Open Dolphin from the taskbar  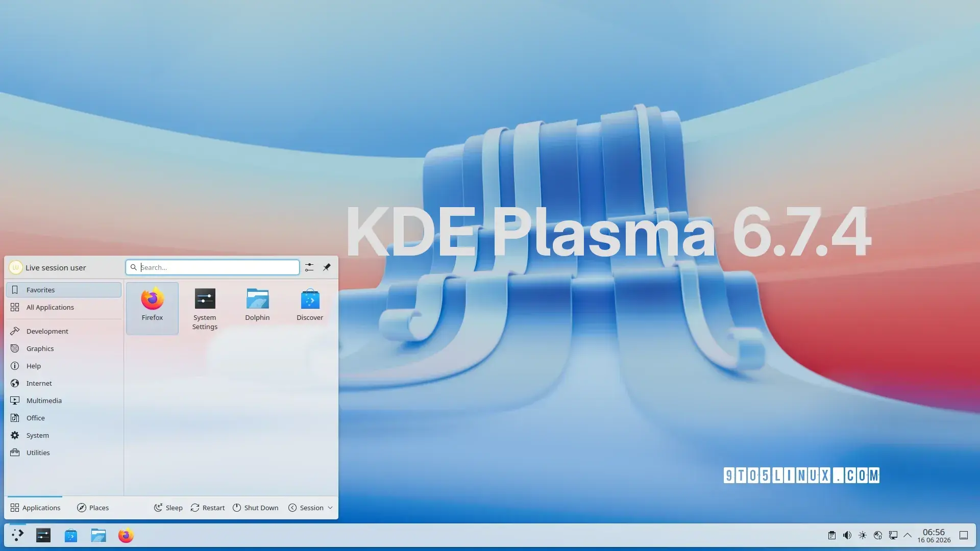pyautogui.click(x=99, y=535)
